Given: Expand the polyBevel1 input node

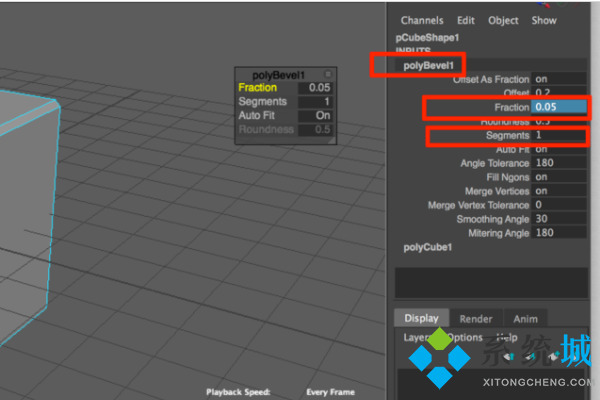Looking at the screenshot, I should tap(428, 66).
